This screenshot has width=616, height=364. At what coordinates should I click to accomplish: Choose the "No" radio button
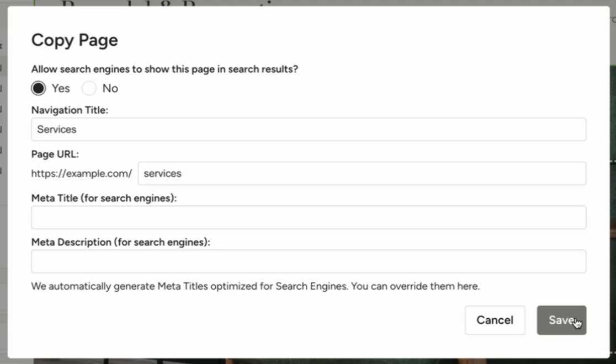89,88
